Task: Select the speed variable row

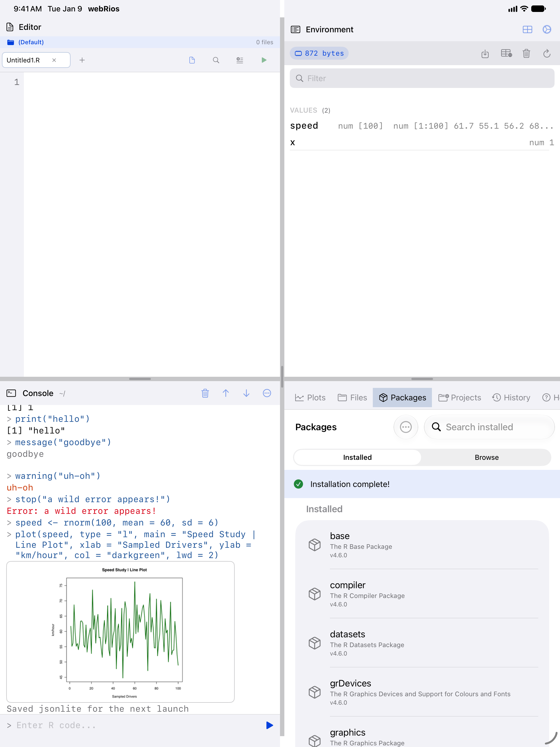Action: click(422, 126)
